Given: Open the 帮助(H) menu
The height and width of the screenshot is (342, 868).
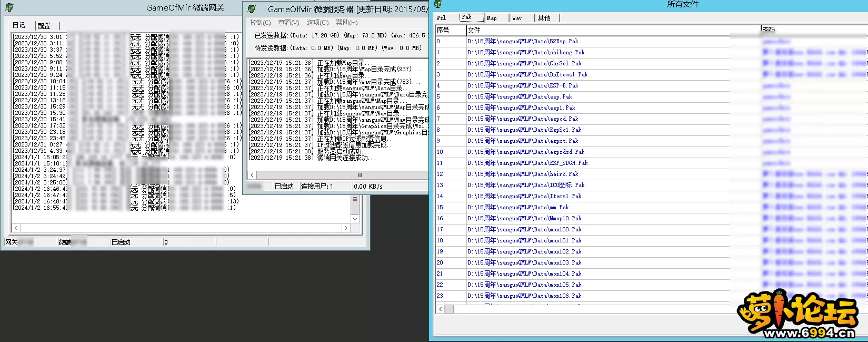Looking at the screenshot, I should (x=346, y=23).
